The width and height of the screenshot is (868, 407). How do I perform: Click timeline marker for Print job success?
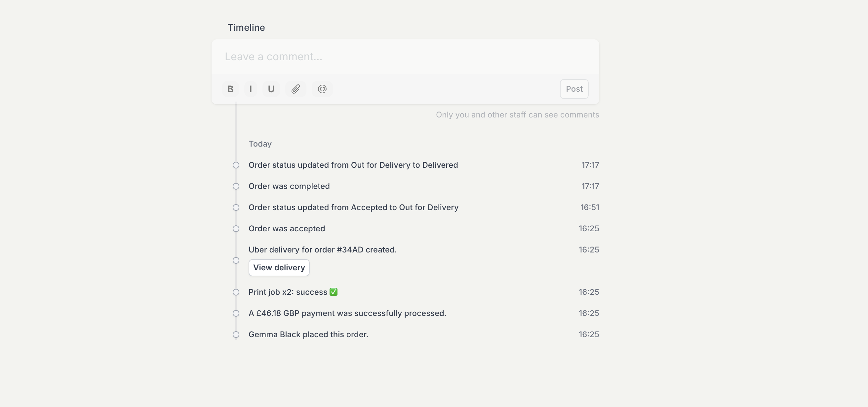[236, 293]
